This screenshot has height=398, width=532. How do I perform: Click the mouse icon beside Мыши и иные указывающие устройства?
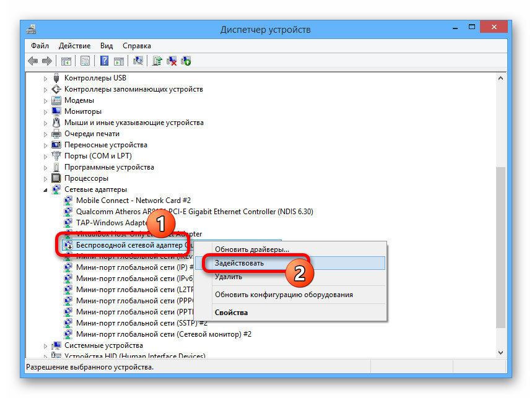56,123
